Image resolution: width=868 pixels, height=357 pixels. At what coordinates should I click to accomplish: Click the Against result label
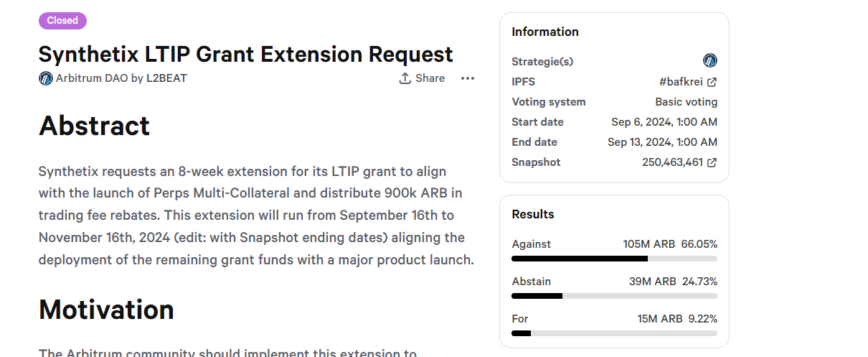coord(531,244)
